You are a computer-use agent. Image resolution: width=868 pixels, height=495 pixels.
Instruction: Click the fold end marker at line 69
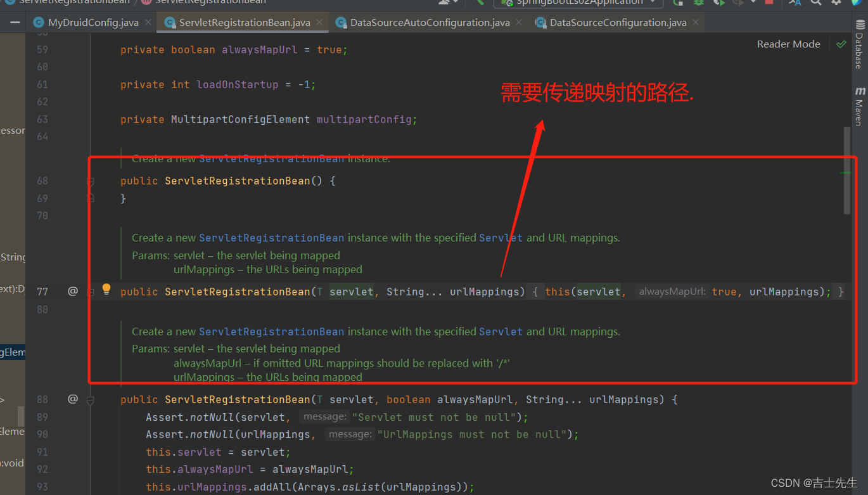[90, 198]
